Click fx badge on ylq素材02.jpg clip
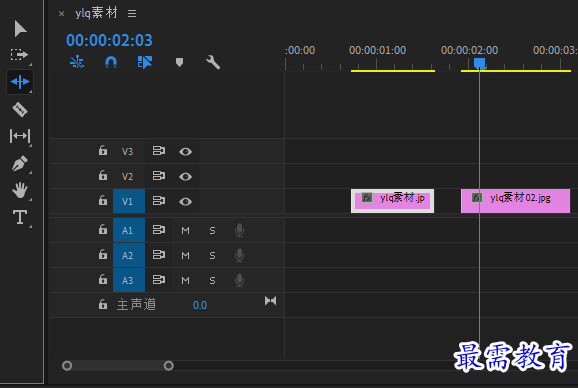This screenshot has width=578, height=388. pos(477,198)
